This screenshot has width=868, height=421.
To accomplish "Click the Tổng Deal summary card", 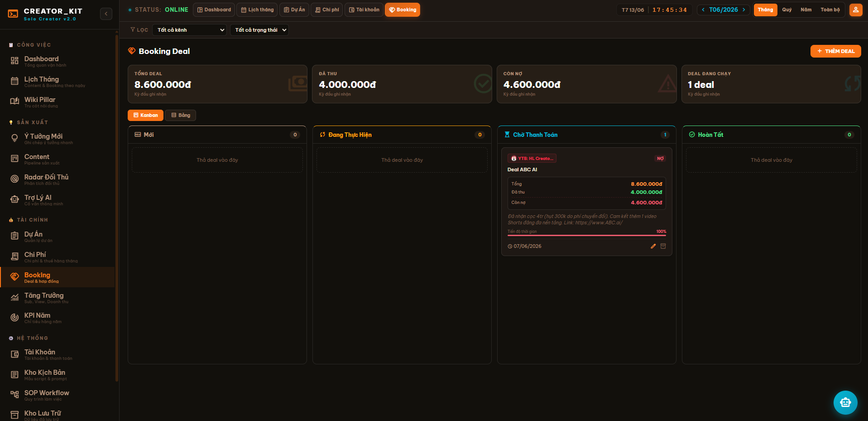I will (217, 84).
